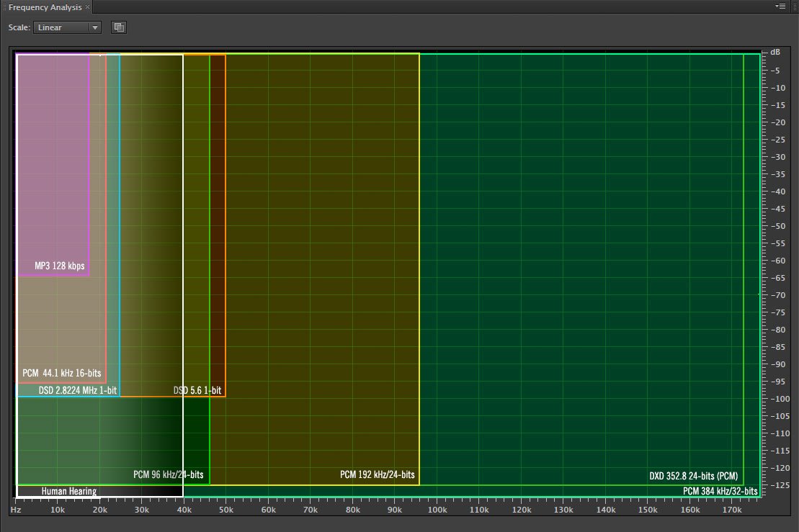The width and height of the screenshot is (799, 532).
Task: Click the Scale dropdown arrow
Action: [x=94, y=27]
